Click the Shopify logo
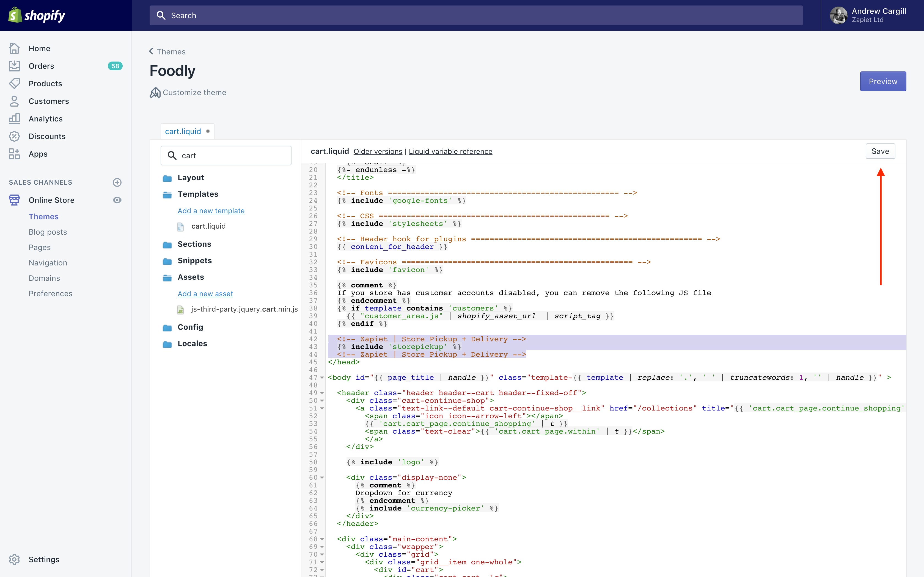This screenshot has width=924, height=577. (x=37, y=15)
